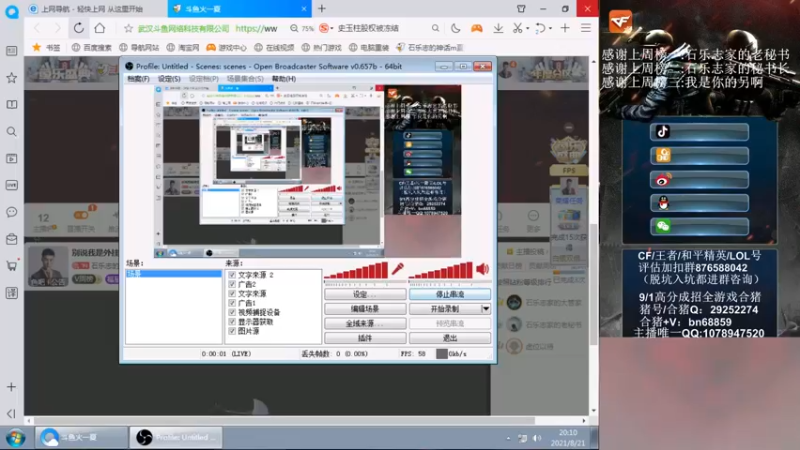Click the Weibo button in right overlay
This screenshot has width=800, height=450.
coord(699,180)
